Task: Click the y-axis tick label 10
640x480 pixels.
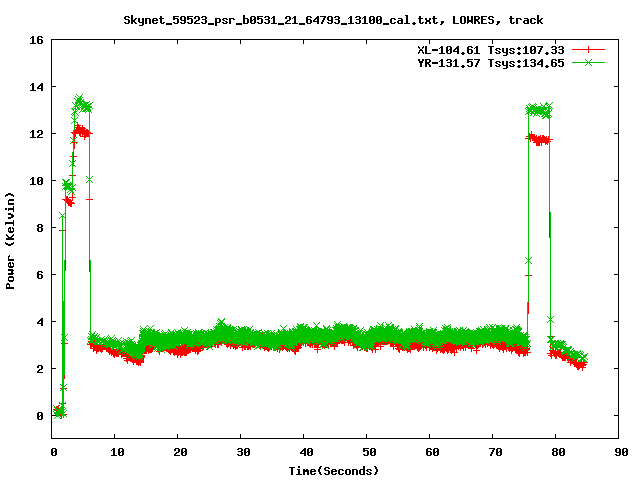Action: (36, 181)
